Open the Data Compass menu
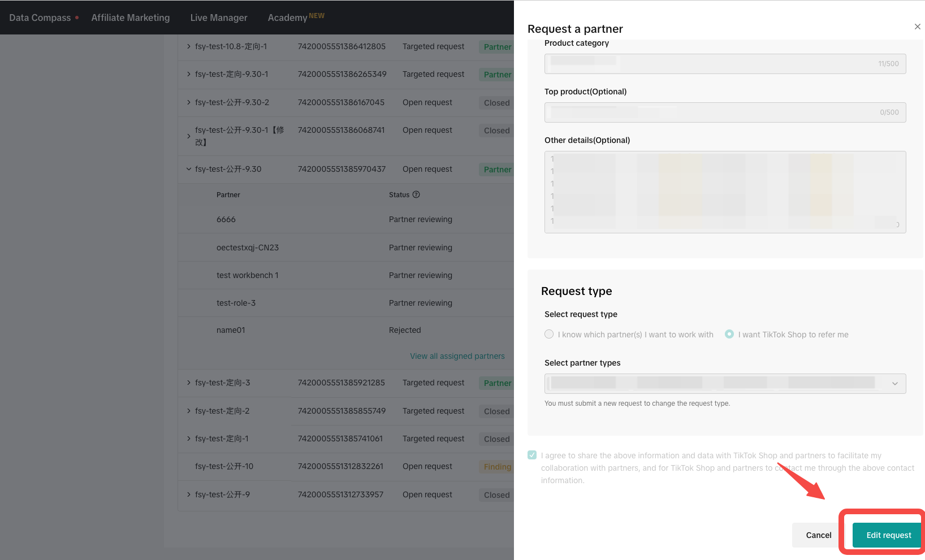Image resolution: width=925 pixels, height=560 pixels. point(40,18)
